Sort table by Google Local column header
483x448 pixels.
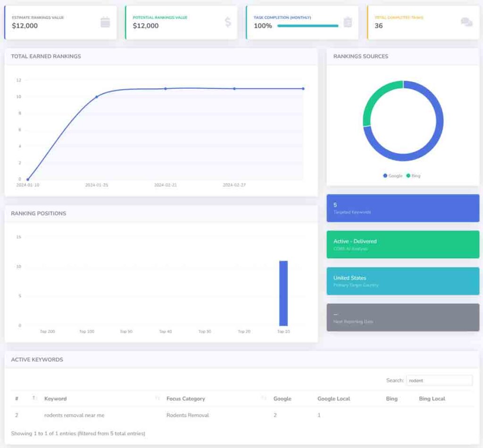pos(333,398)
